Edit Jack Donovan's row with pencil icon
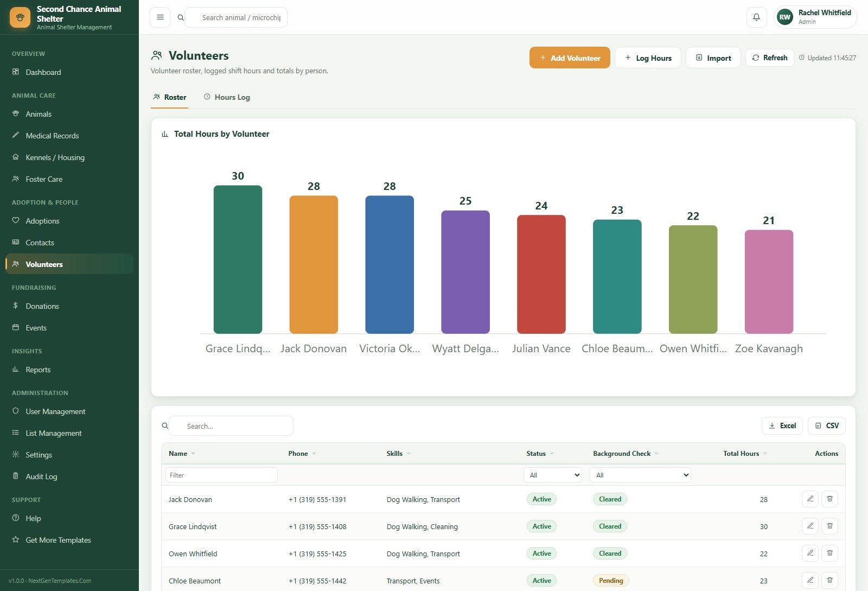This screenshot has height=591, width=868. 810,499
